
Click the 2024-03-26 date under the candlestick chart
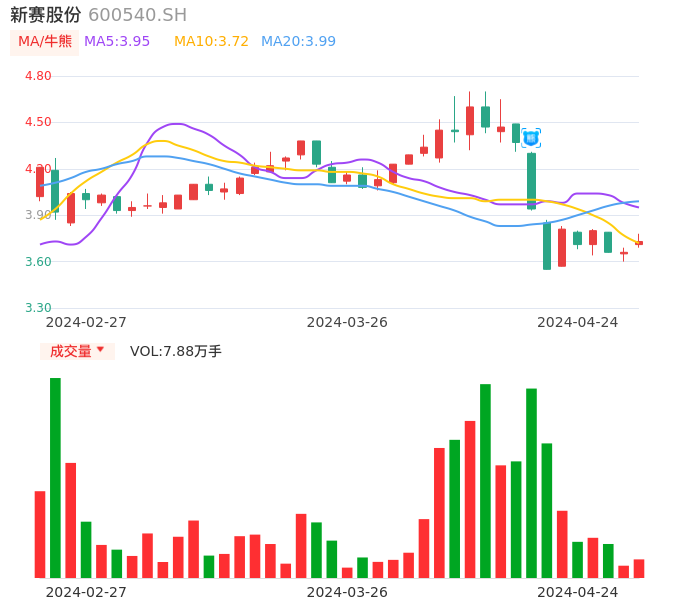click(347, 322)
